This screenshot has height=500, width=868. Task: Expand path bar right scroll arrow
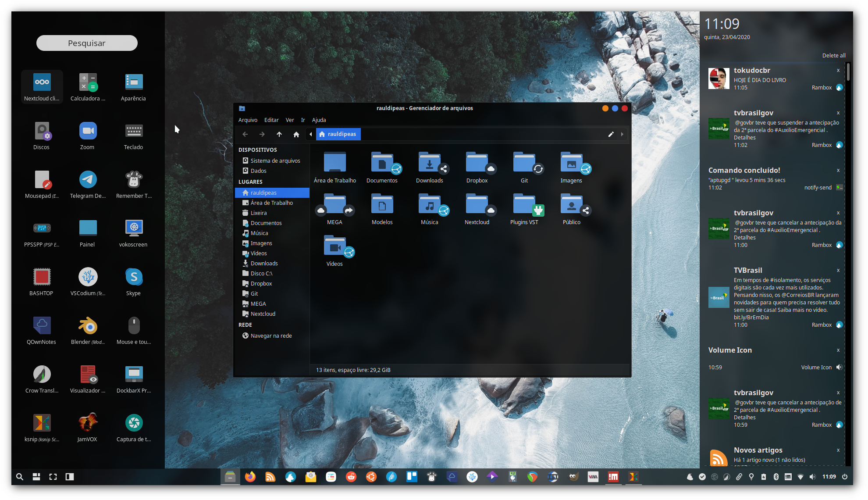click(622, 134)
